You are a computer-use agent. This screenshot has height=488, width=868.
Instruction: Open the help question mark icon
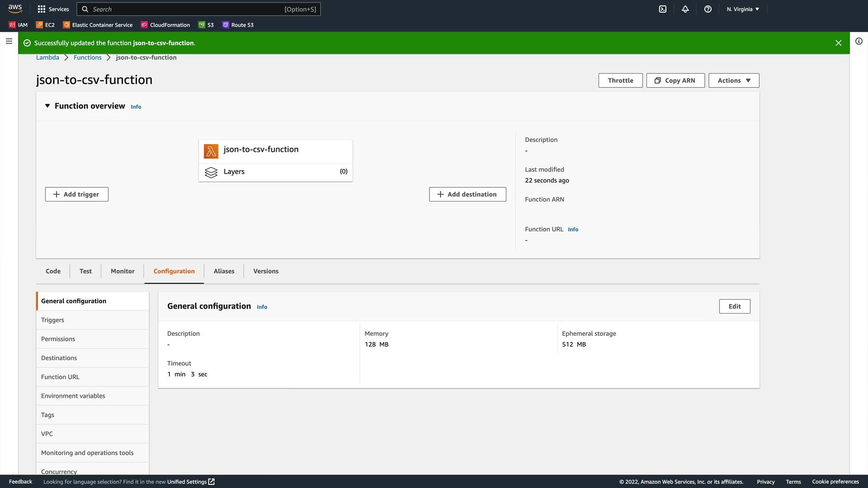[x=708, y=9]
